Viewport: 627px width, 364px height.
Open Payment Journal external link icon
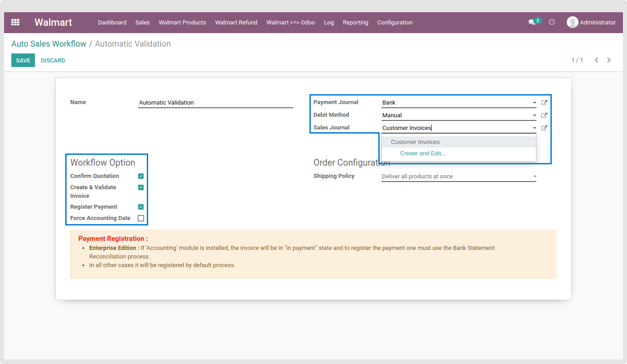point(544,103)
